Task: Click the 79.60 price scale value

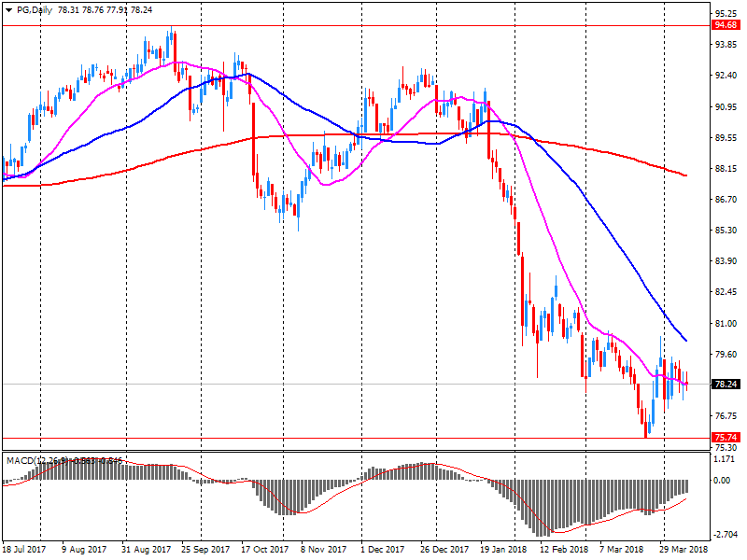Action: 726,355
